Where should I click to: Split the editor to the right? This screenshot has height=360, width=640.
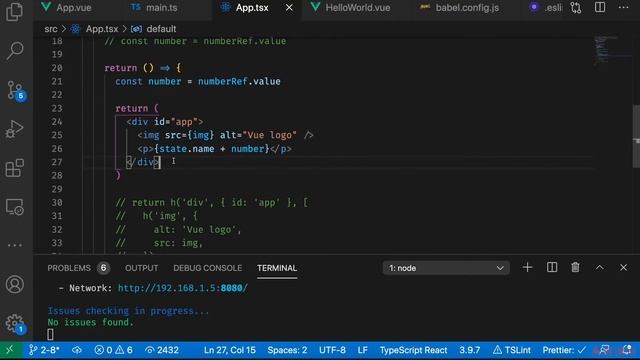pyautogui.click(x=600, y=7)
